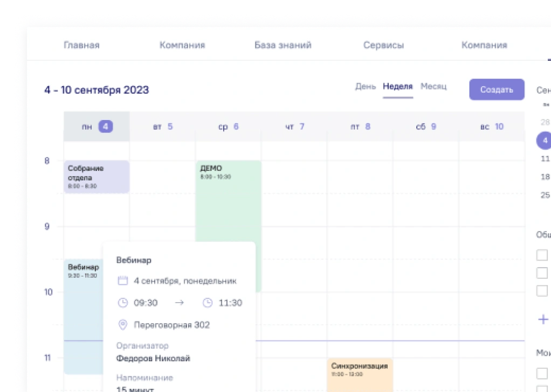This screenshot has height=392, width=551.
Task: Tick the third checkbox in the right sidebar
Action: tap(542, 291)
